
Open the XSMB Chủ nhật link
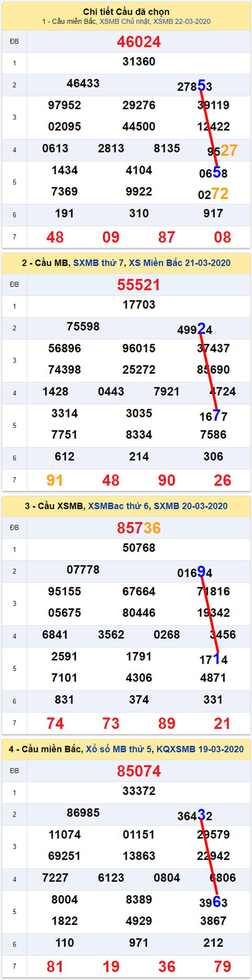[125, 21]
